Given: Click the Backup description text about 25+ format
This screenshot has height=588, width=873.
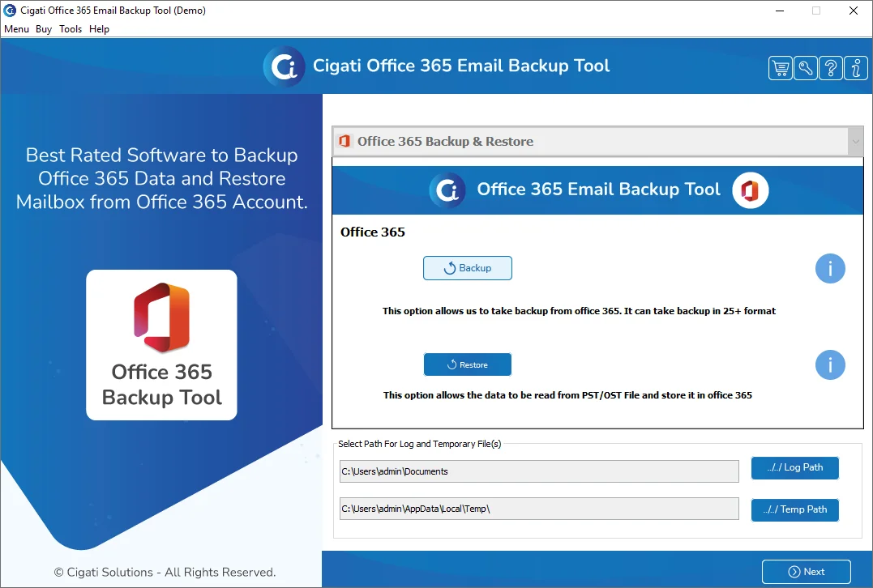Looking at the screenshot, I should [579, 311].
